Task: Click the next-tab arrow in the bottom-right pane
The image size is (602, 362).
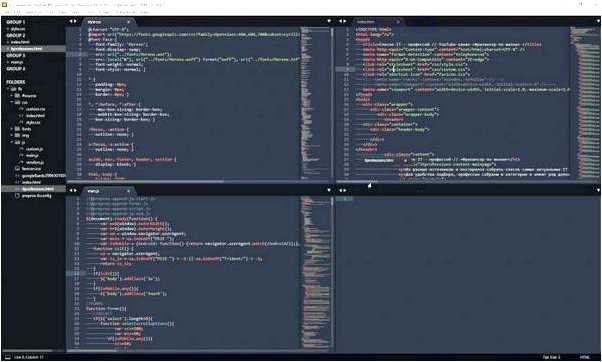Action: click(x=345, y=190)
